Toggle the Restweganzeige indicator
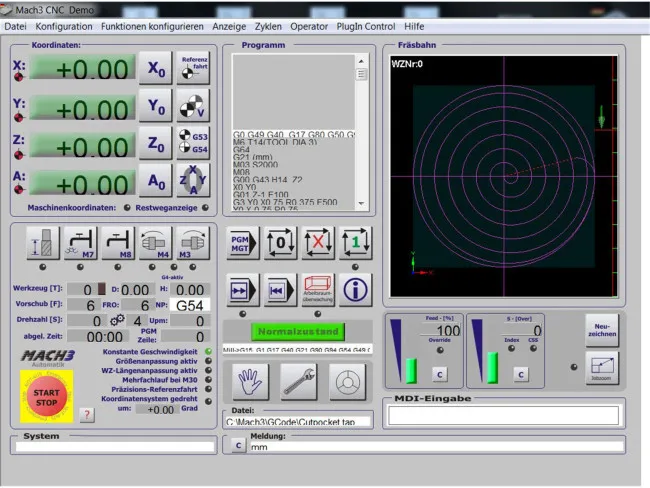The image size is (650, 488). pos(207,207)
